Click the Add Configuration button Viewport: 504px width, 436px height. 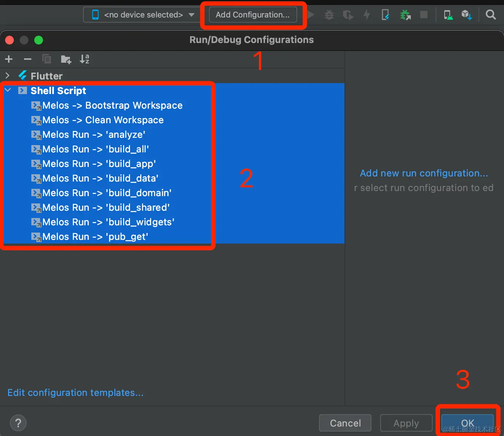pyautogui.click(x=253, y=15)
